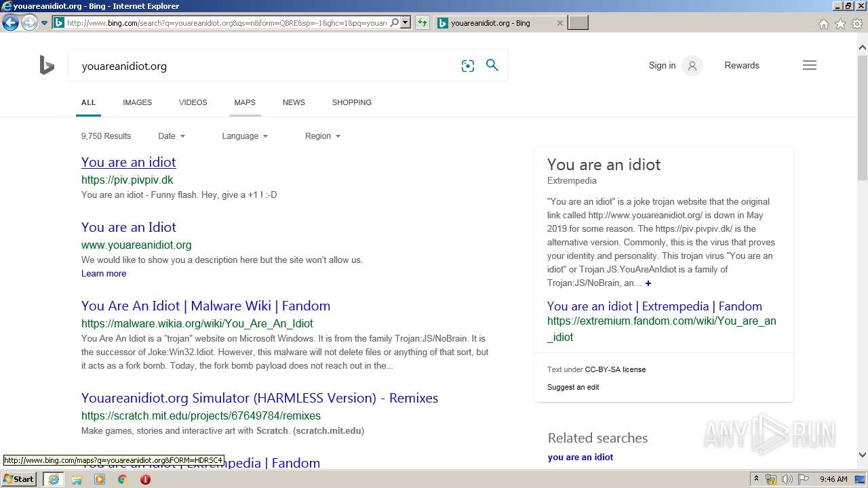Click the refresh page icon
This screenshot has width=868, height=488.
coord(422,23)
